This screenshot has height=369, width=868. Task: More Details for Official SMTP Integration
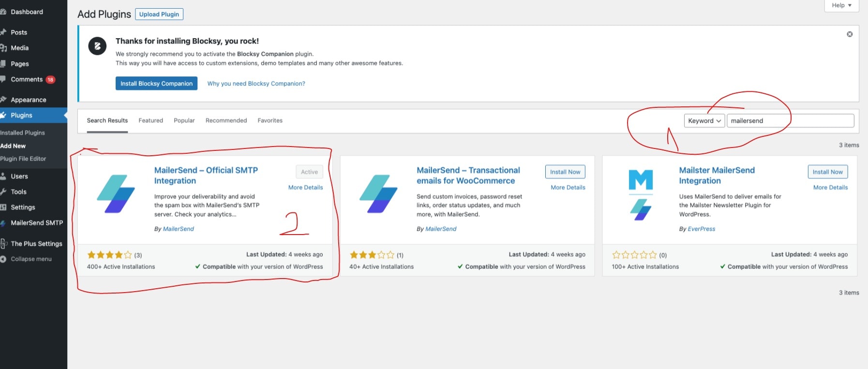pyautogui.click(x=305, y=188)
